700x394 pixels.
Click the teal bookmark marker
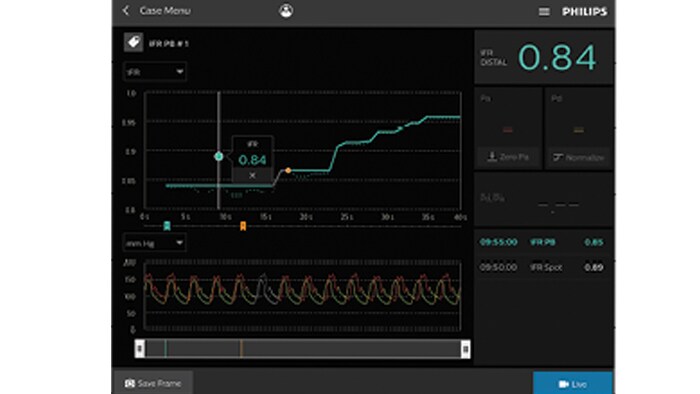pos(167,226)
